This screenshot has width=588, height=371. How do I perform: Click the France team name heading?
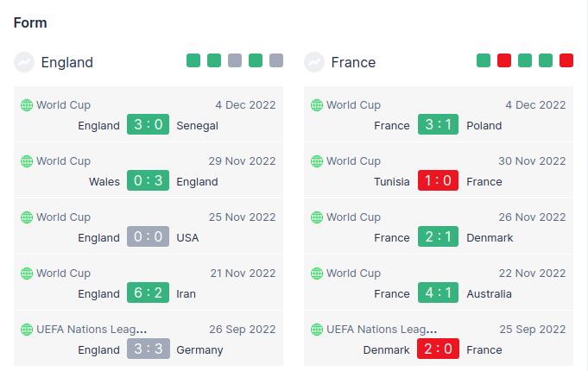click(353, 62)
